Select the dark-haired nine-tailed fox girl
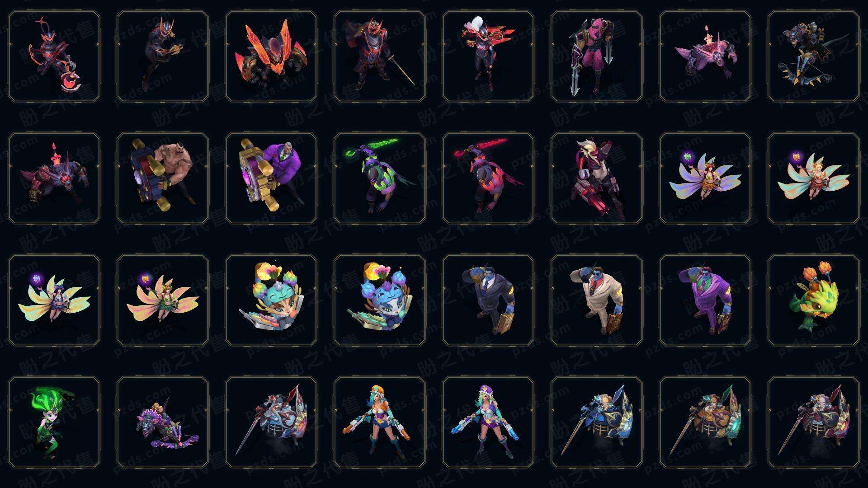Image resolution: width=868 pixels, height=488 pixels. [x=54, y=300]
